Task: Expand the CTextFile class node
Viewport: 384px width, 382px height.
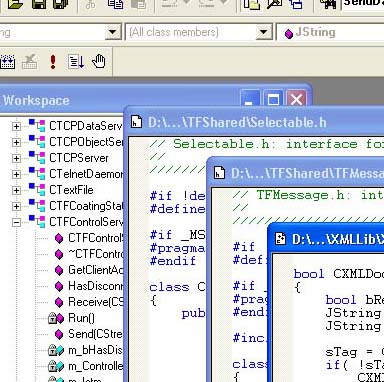Action: [x=16, y=190]
